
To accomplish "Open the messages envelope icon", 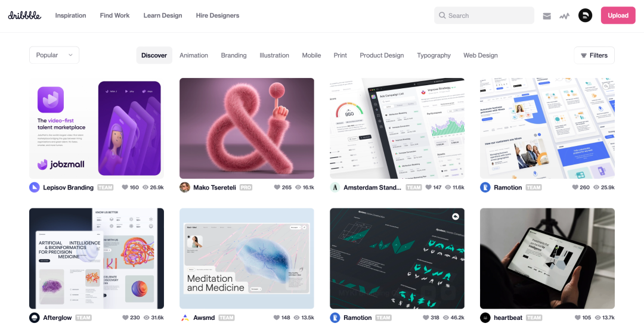I will (547, 16).
